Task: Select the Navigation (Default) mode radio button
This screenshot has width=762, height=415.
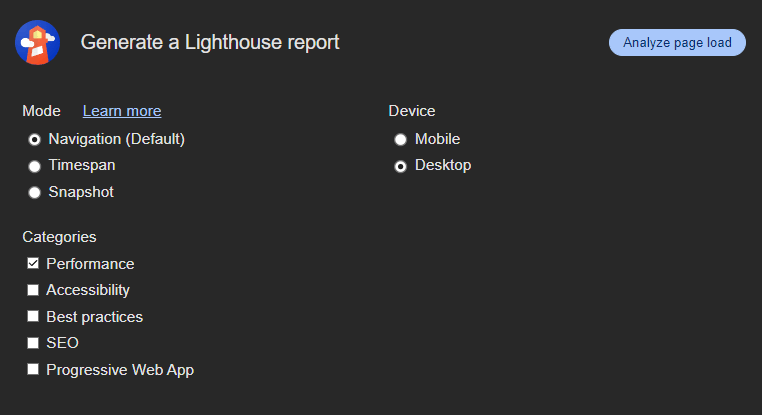Action: [x=34, y=140]
